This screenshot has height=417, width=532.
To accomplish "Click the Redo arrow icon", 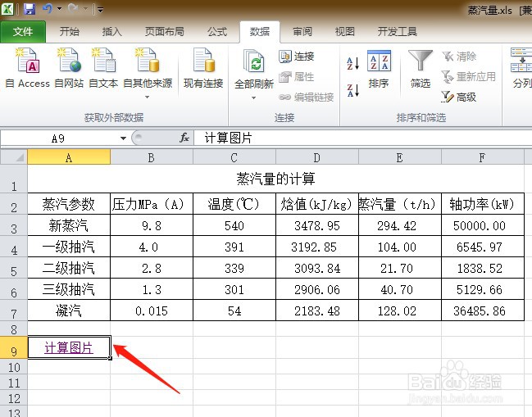I will [73, 8].
